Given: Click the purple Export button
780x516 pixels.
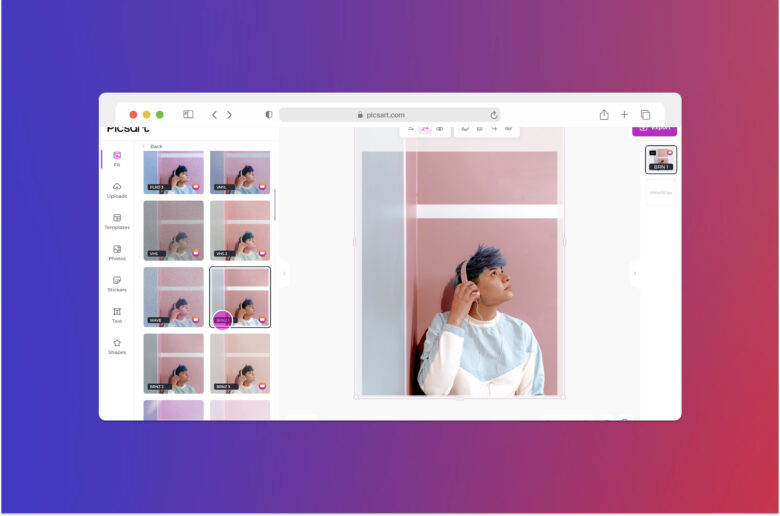Looking at the screenshot, I should [654, 130].
